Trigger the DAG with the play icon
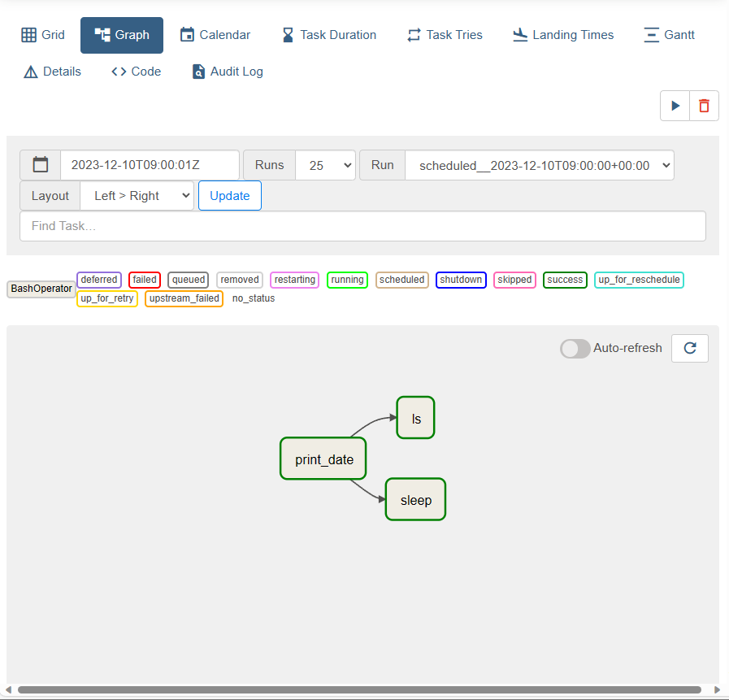The width and height of the screenshot is (729, 700). 675,106
